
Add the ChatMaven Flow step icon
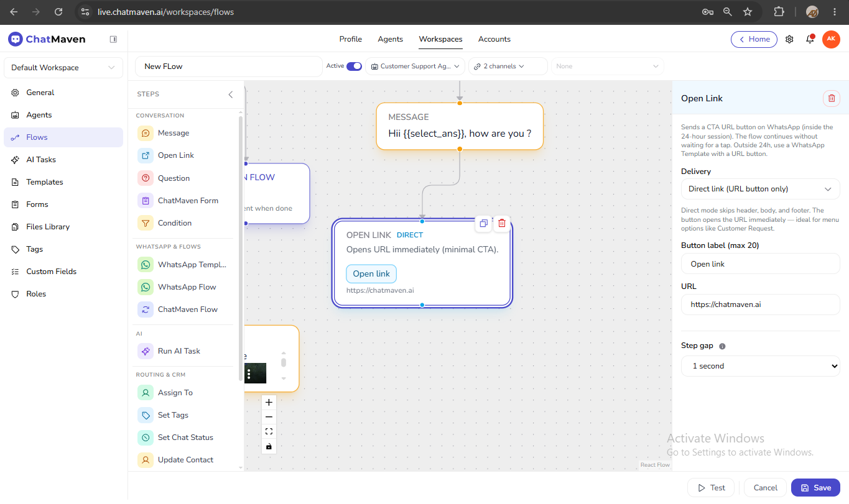tap(146, 309)
